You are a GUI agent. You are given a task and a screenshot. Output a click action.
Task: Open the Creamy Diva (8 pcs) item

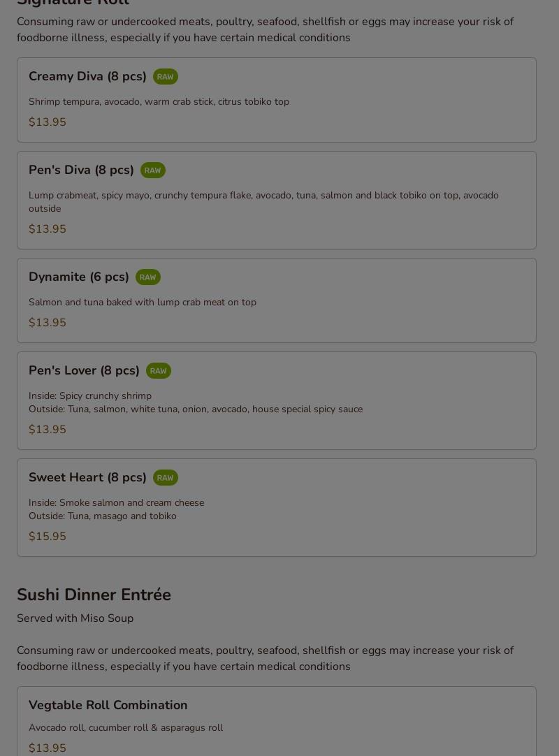tap(87, 76)
